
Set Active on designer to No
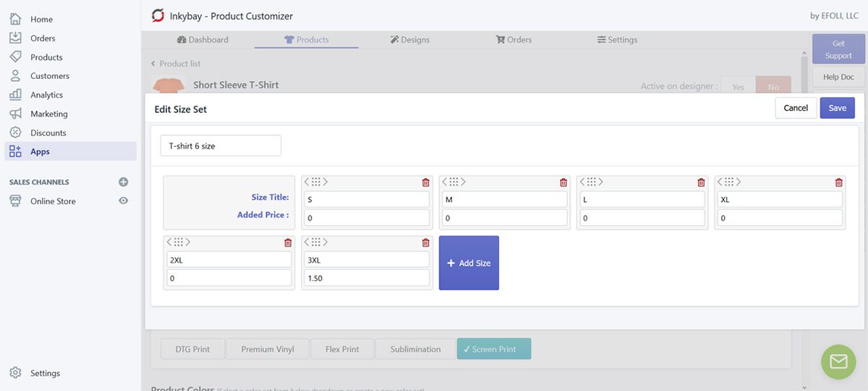773,86
